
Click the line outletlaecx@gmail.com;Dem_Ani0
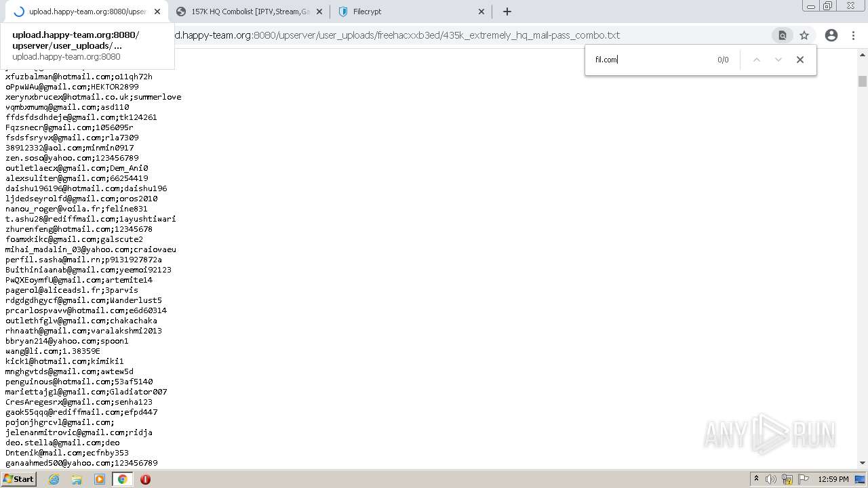77,168
